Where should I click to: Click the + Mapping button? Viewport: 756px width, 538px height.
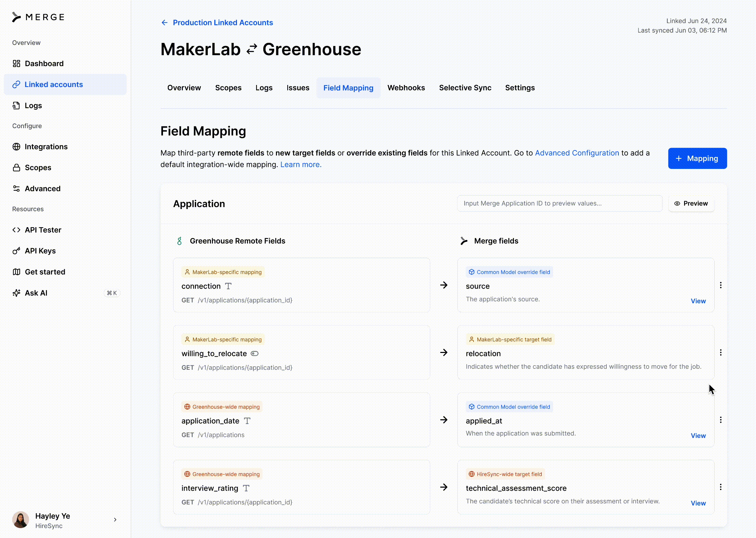point(697,158)
